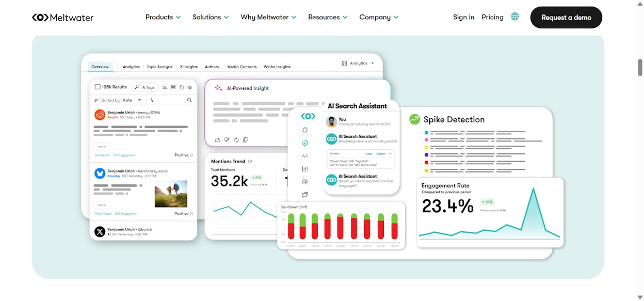Click Request a demo button
644x301 pixels.
(x=566, y=17)
